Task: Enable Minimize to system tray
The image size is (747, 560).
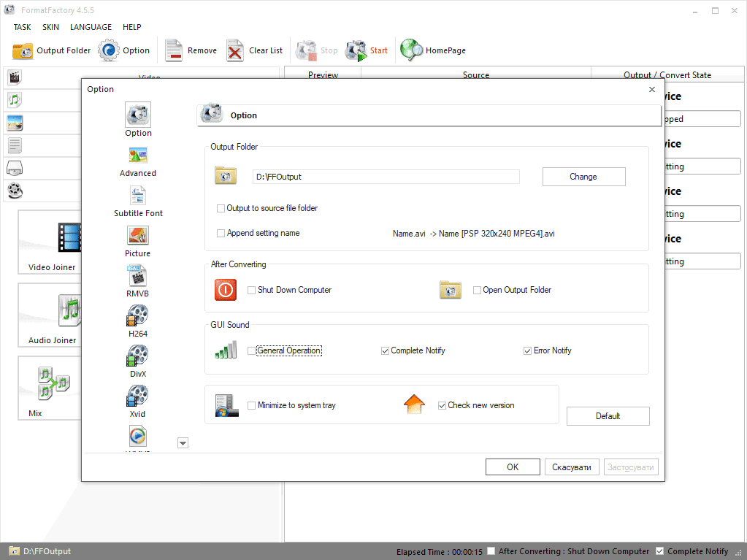Action: pos(251,406)
